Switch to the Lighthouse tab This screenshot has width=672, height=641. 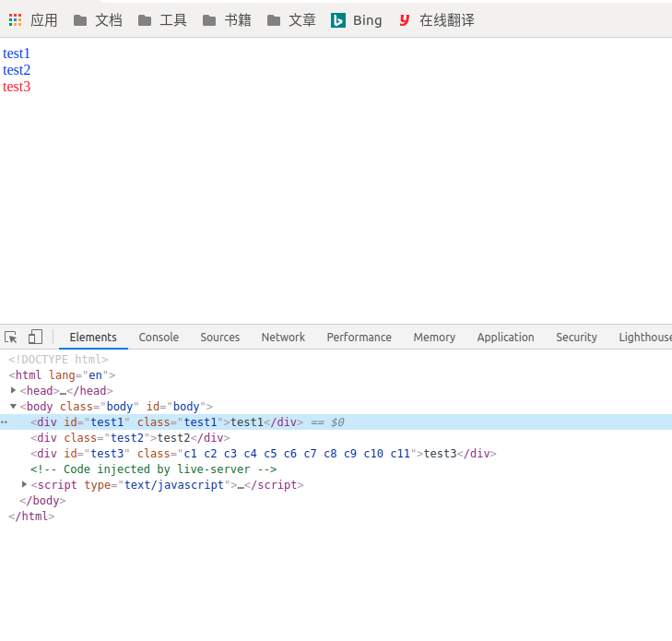[645, 337]
